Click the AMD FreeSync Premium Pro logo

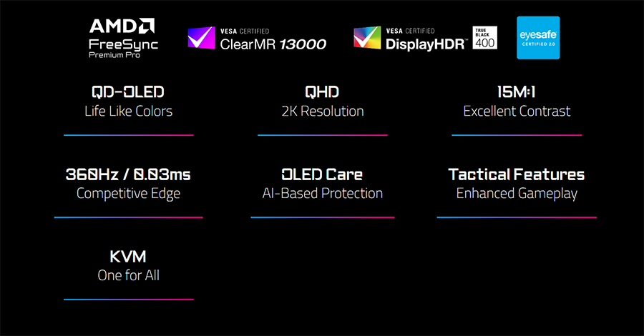[123, 38]
